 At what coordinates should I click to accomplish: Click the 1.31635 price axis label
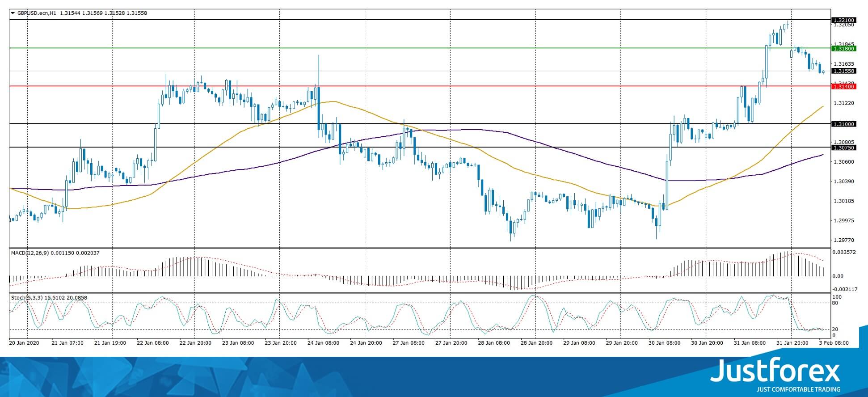(844, 64)
